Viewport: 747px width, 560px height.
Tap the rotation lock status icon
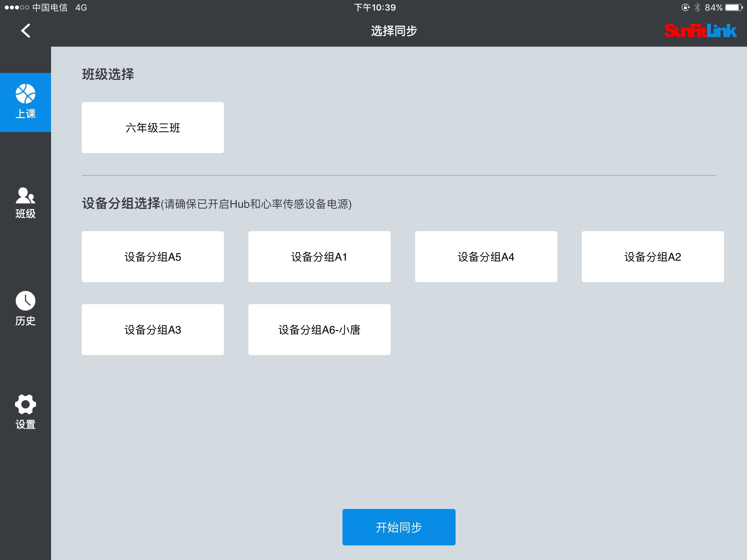tap(685, 7)
